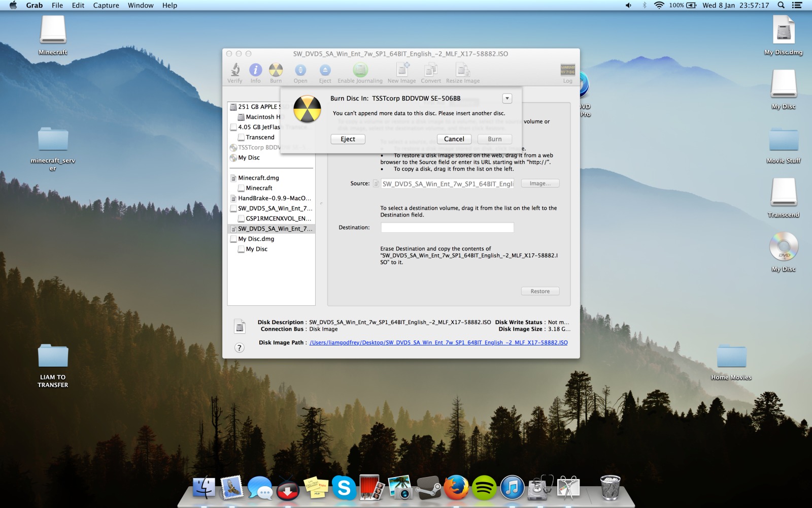Open the Info toolbar icon

click(255, 70)
